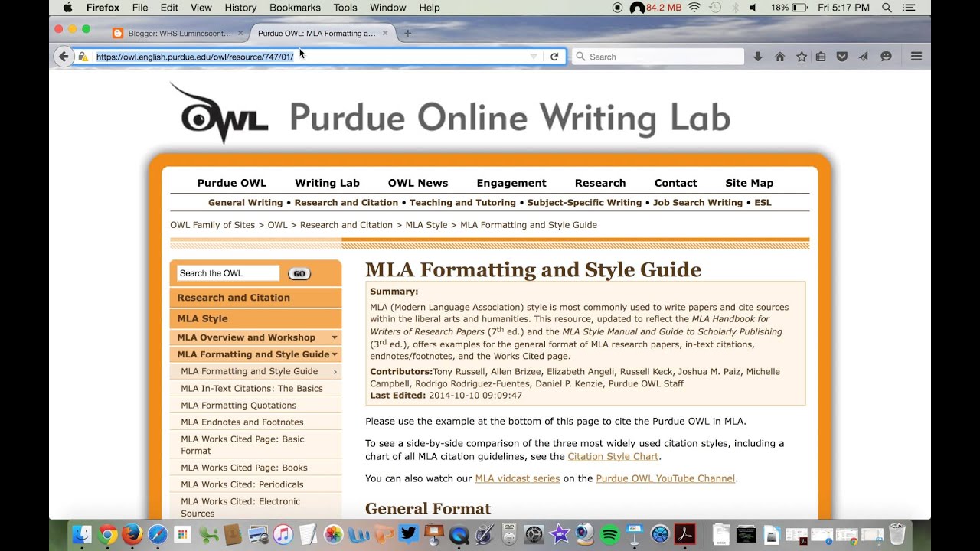Open MLA Works Cited: Periodicals
The width and height of the screenshot is (980, 551).
point(242,484)
